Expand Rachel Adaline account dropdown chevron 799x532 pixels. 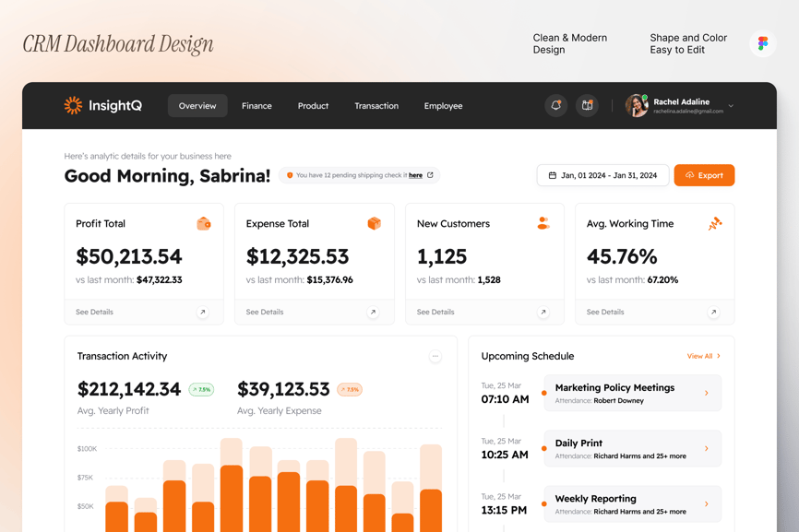[x=731, y=106]
